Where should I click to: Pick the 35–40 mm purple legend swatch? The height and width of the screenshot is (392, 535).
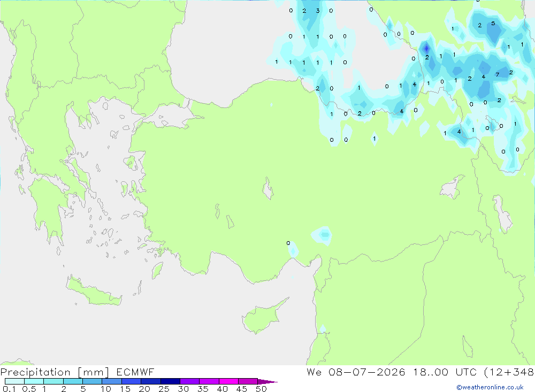coord(209,381)
